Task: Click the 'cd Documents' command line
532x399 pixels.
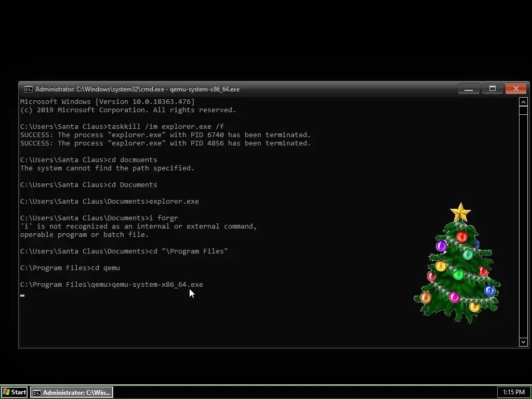Action: coord(89,185)
